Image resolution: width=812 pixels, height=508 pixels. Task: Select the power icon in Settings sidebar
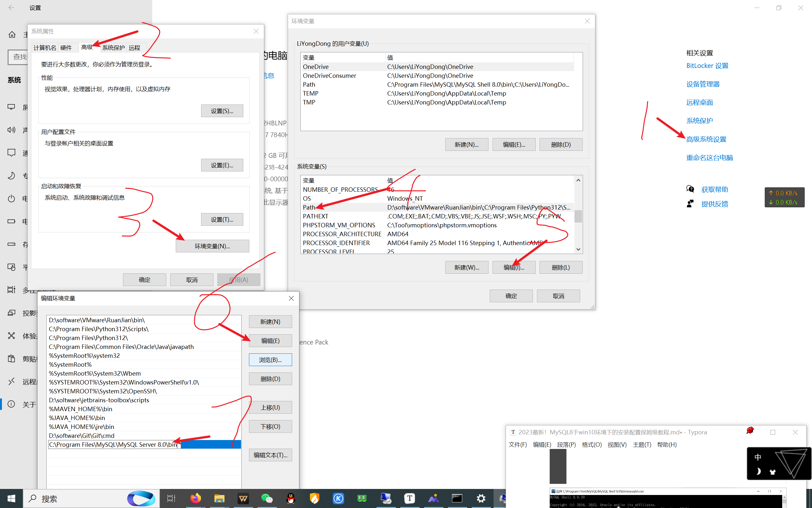click(11, 198)
